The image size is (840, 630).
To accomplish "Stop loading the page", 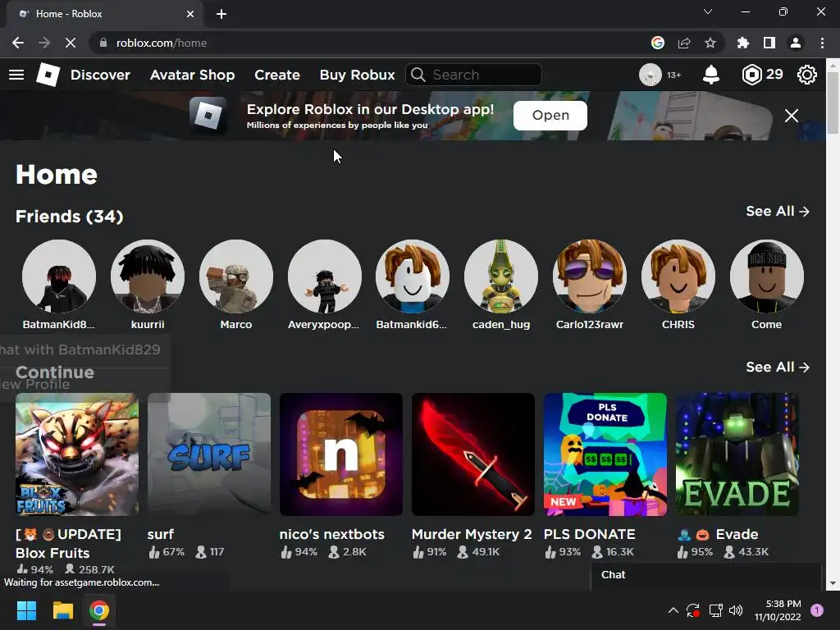I will tap(71, 43).
